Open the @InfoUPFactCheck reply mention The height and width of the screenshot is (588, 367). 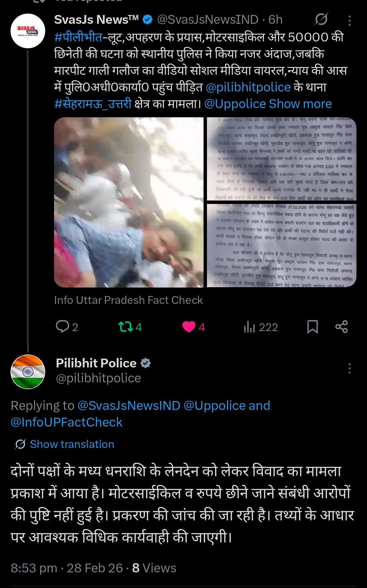tap(67, 422)
